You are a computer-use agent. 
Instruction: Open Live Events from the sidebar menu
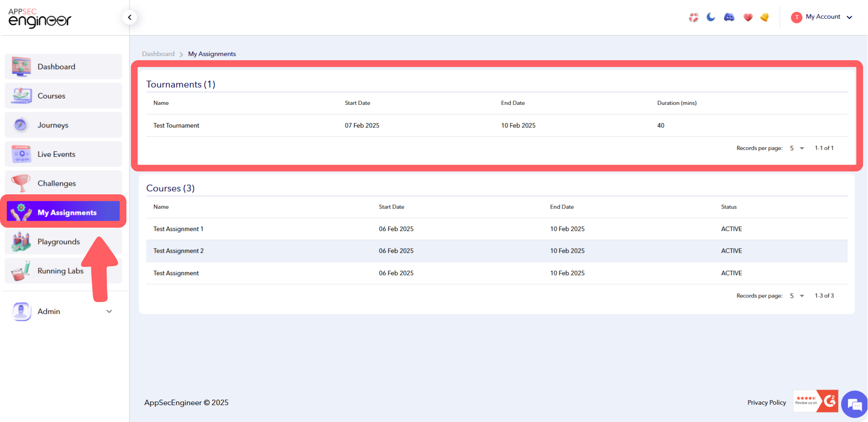pos(56,154)
